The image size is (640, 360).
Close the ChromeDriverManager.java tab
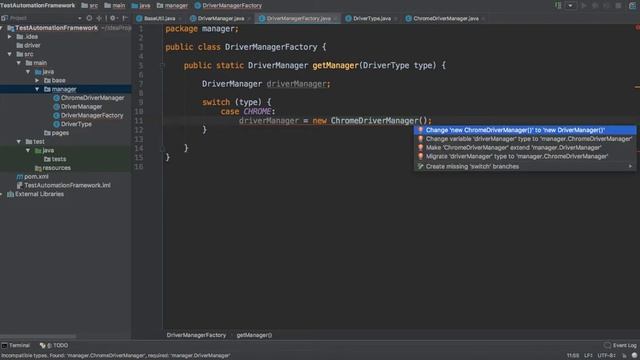pos(483,19)
